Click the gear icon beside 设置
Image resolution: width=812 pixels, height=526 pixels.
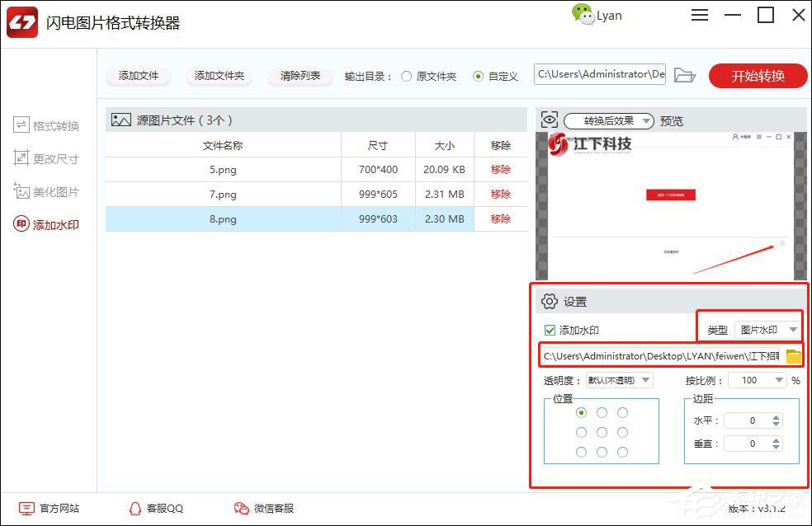(x=550, y=301)
